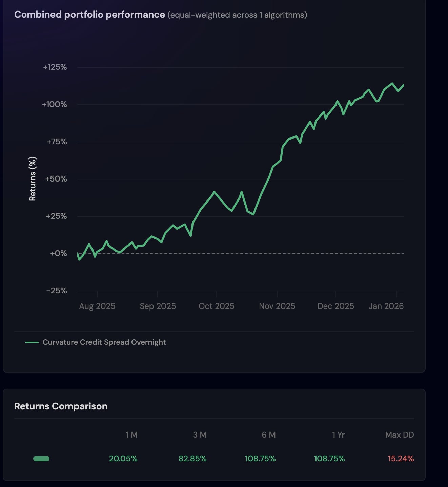Screen dimensions: 448x487
Task: Click the Oct 2025 x-axis label
Action: click(216, 306)
